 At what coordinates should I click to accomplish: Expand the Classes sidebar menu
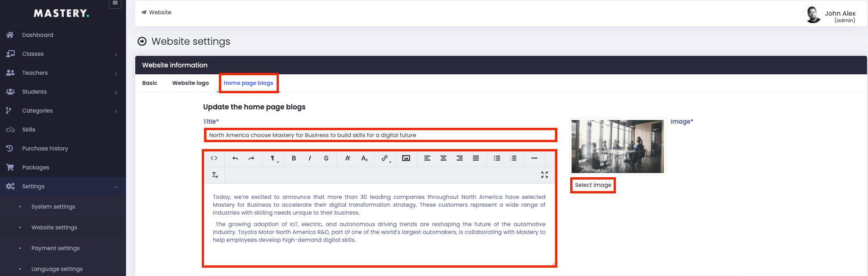[63, 54]
